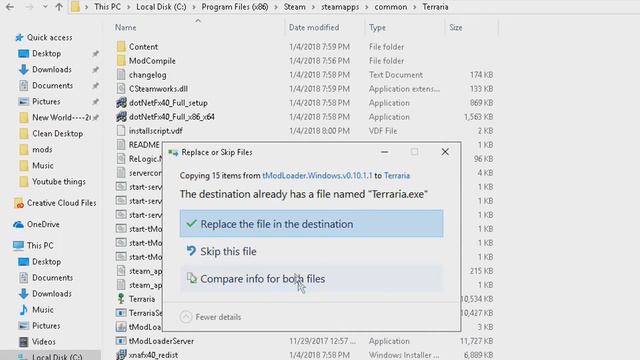Open tModLoader.Windows.v0.10.1.1 source link
Image resolution: width=640 pixels, height=360 pixels.
coord(317,176)
